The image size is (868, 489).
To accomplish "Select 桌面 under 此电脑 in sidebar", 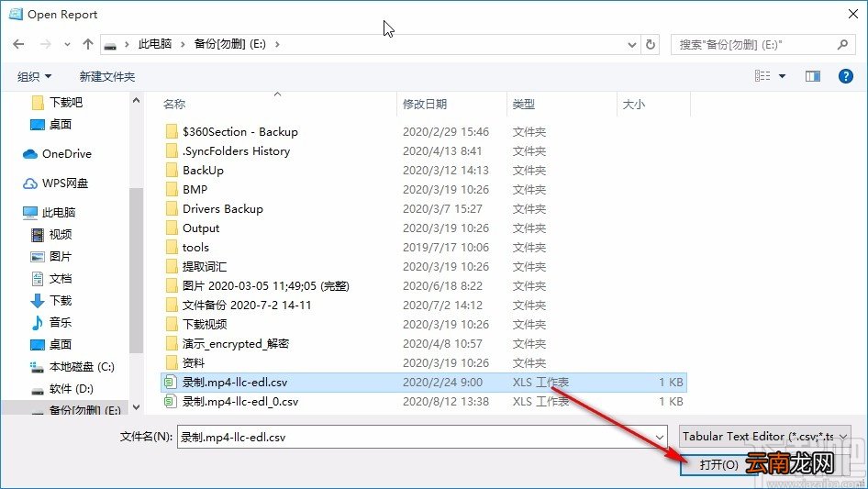I will click(x=52, y=344).
